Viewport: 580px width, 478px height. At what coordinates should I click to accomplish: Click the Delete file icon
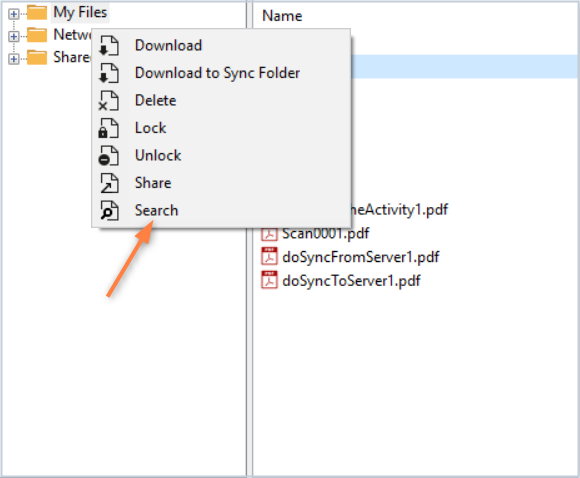[109, 101]
